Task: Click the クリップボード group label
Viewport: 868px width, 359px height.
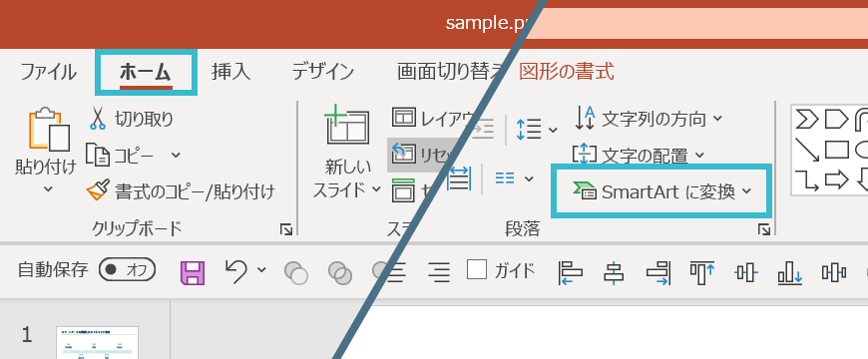Action: (138, 228)
